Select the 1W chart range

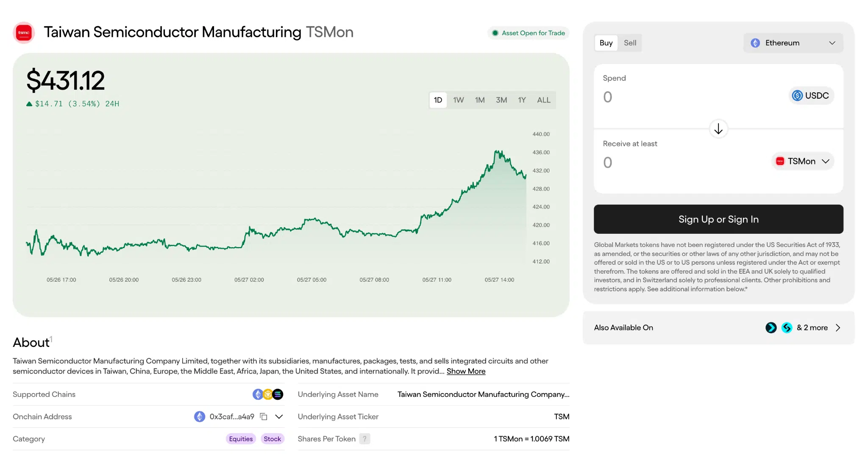click(x=459, y=100)
